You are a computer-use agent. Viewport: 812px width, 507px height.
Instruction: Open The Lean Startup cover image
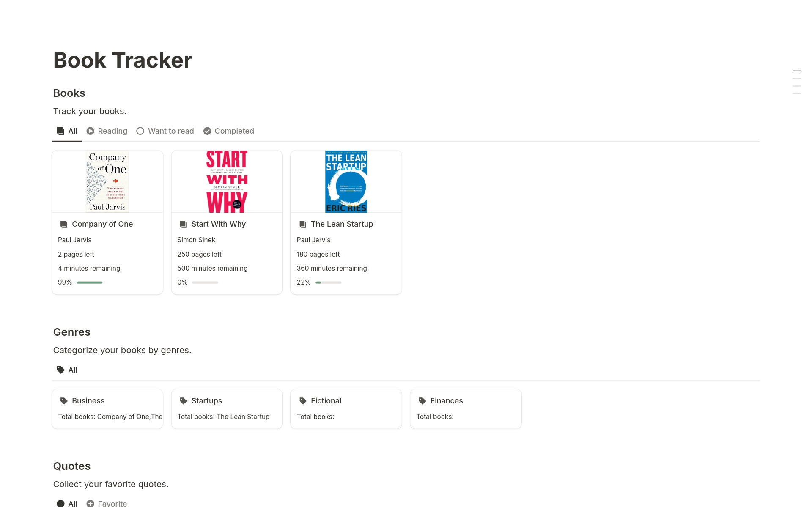click(x=346, y=181)
